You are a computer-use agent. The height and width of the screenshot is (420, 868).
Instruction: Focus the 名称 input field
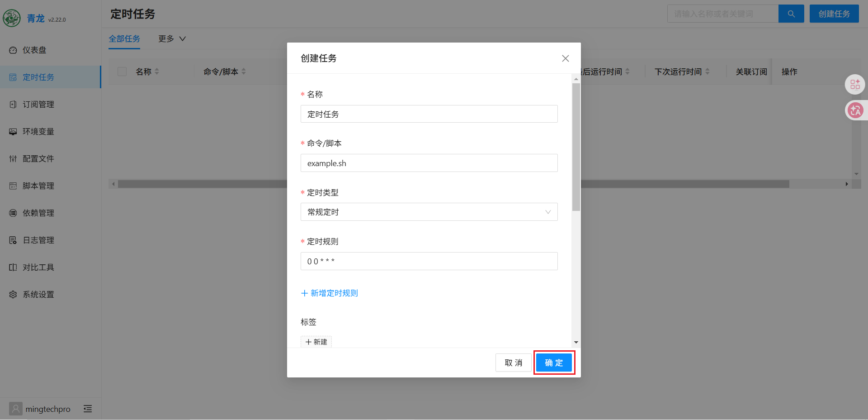pos(429,114)
